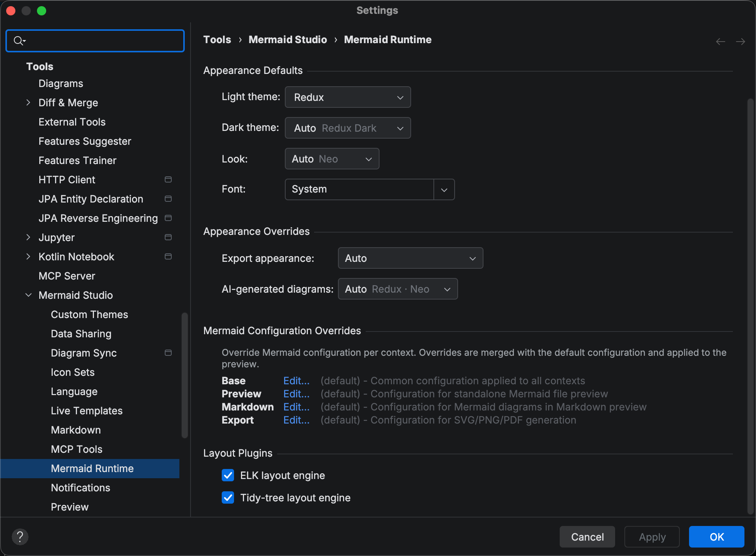Image resolution: width=756 pixels, height=556 pixels.
Task: Select Features Trainer in the tree
Action: pos(77,161)
